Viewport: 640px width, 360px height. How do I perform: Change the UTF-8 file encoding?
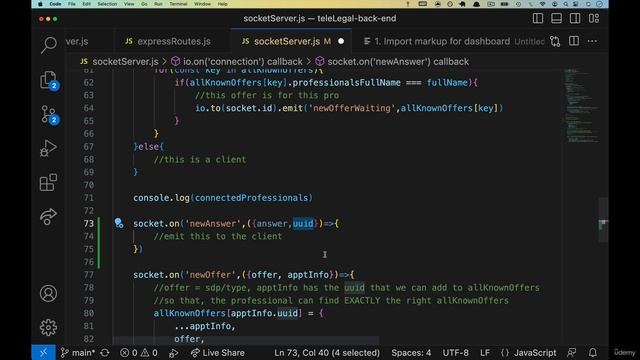tap(456, 353)
